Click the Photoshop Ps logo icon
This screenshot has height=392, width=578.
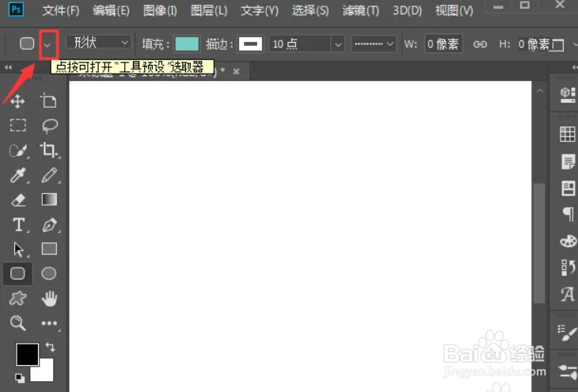[16, 10]
